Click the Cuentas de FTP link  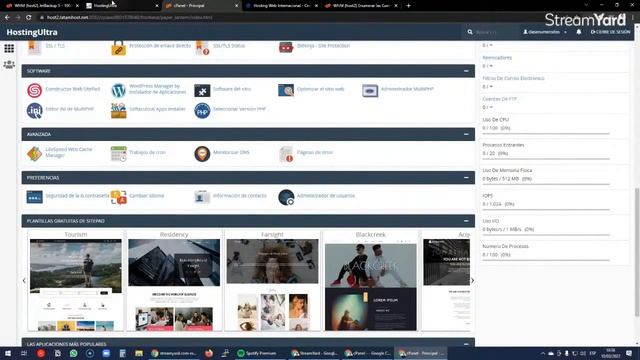(x=499, y=99)
